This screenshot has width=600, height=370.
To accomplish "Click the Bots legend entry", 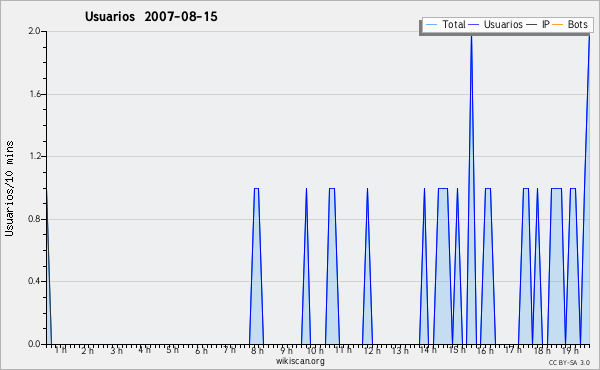I will coord(570,24).
